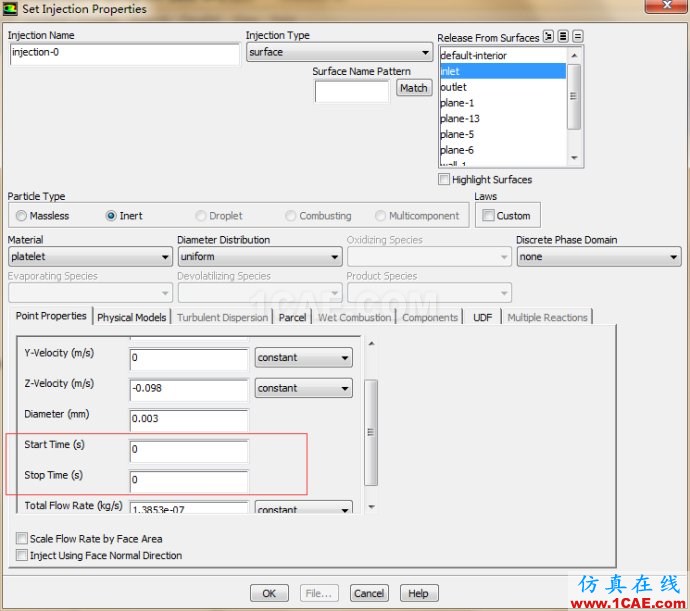The image size is (690, 611).
Task: Open the UDF tab
Action: coord(482,317)
